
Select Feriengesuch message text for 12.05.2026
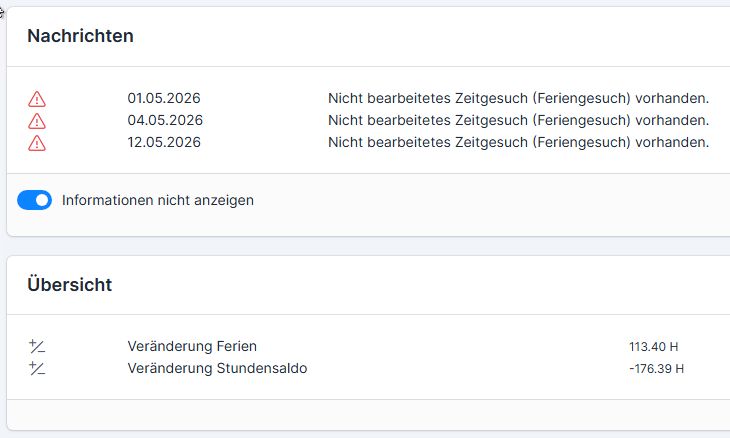pos(519,142)
